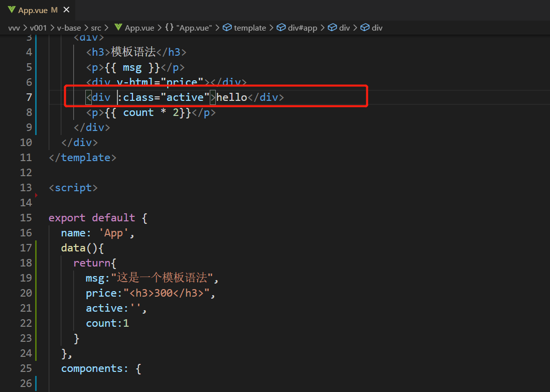The width and height of the screenshot is (550, 392).
Task: Click the name: 'App' property
Action: (97, 233)
